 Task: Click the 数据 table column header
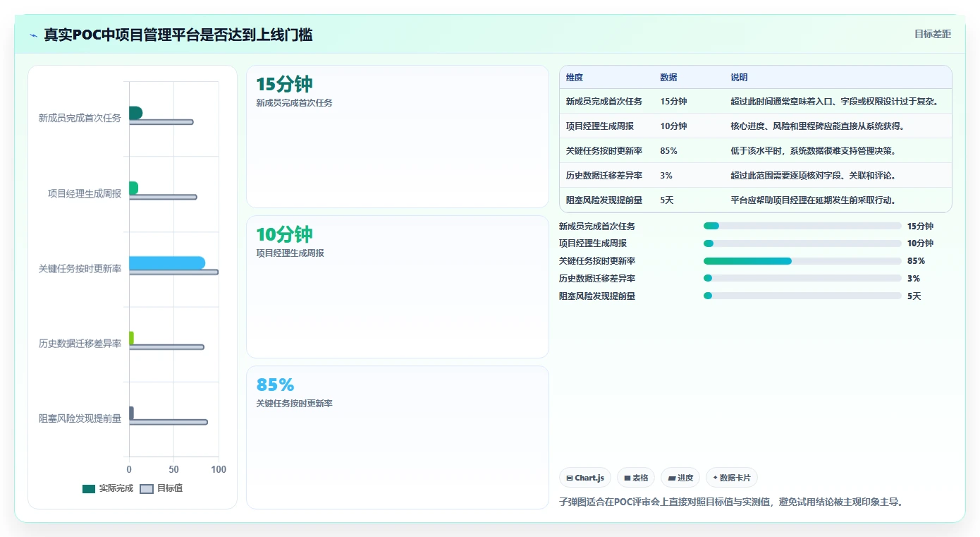[668, 78]
